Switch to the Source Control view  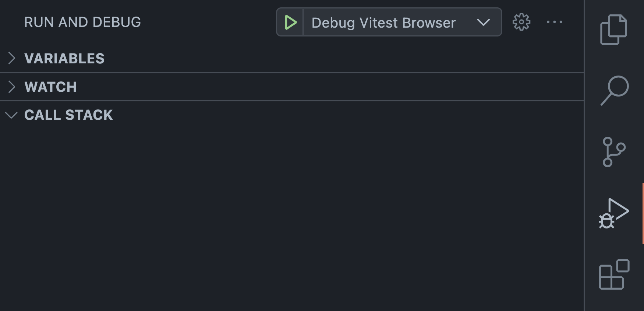coord(613,152)
